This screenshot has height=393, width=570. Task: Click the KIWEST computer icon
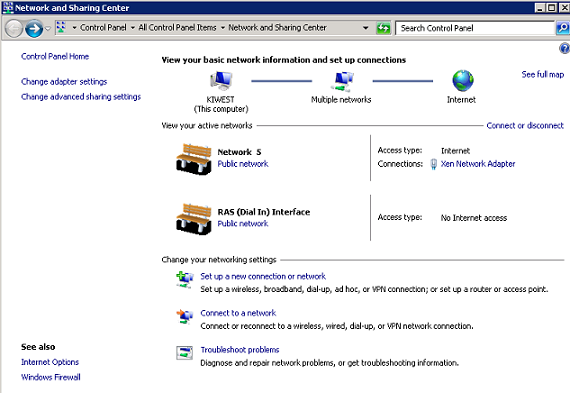(221, 81)
